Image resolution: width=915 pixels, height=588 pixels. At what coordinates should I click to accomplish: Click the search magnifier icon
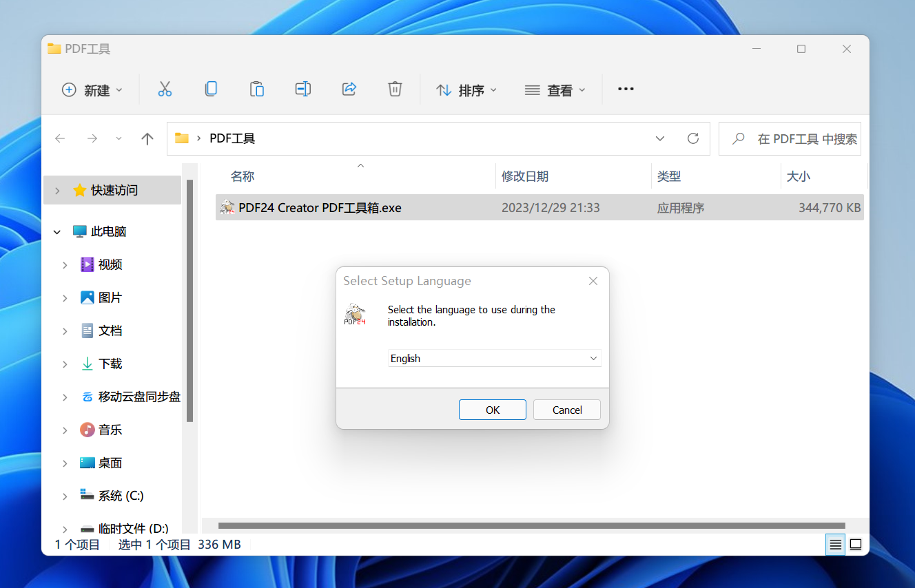738,138
